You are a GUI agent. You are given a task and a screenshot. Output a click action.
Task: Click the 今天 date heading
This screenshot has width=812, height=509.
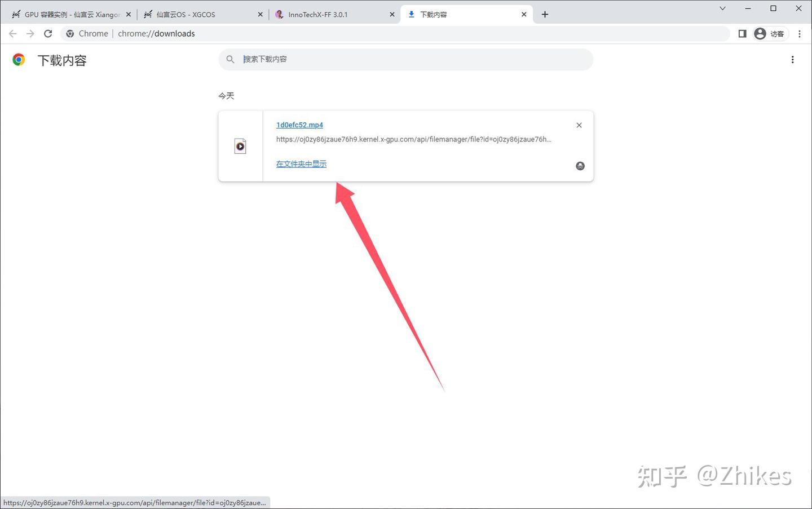coord(226,96)
